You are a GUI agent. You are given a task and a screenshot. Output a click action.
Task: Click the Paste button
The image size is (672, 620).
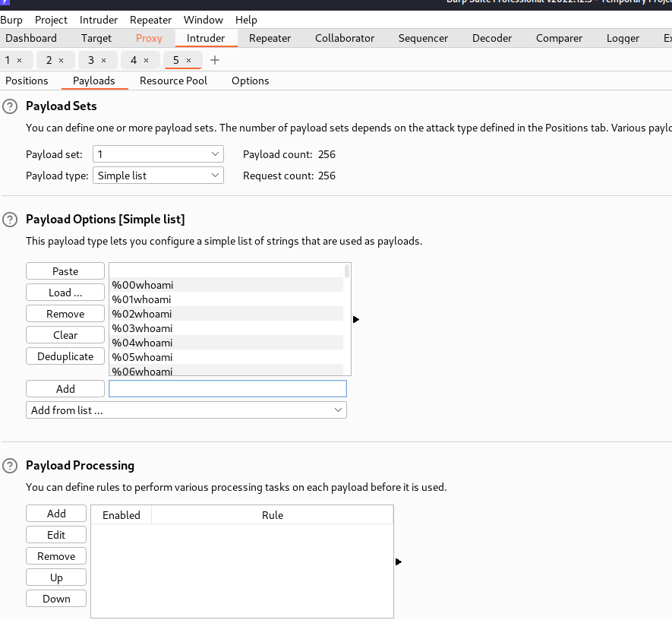coord(65,271)
